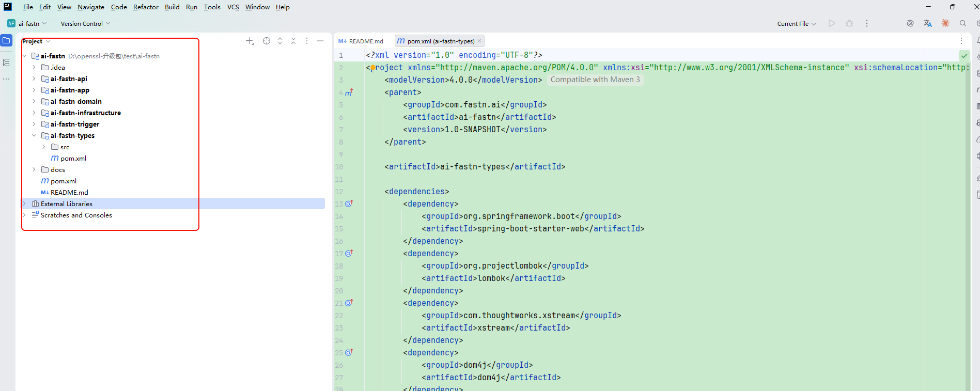Open the Project view selector dropdown

(36, 41)
